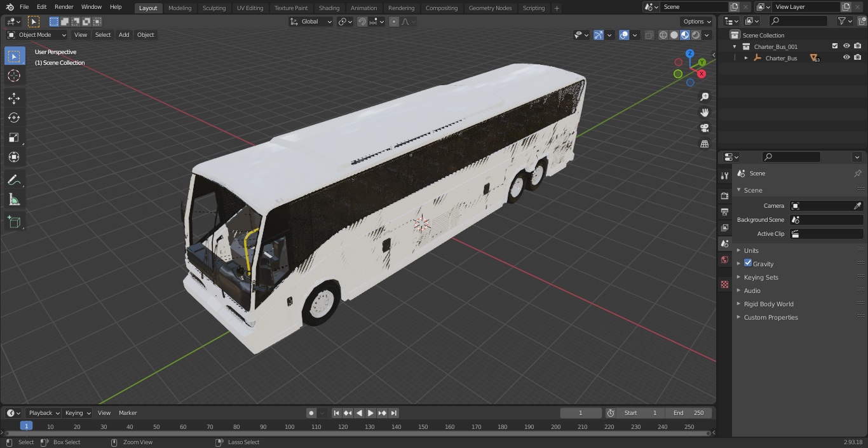Play the animation forward
Image resolution: width=868 pixels, height=448 pixels.
click(x=371, y=413)
